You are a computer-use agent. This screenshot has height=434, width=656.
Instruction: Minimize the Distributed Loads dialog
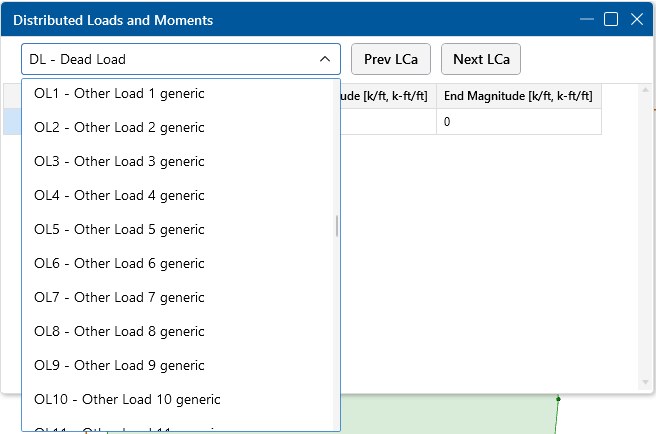(586, 19)
